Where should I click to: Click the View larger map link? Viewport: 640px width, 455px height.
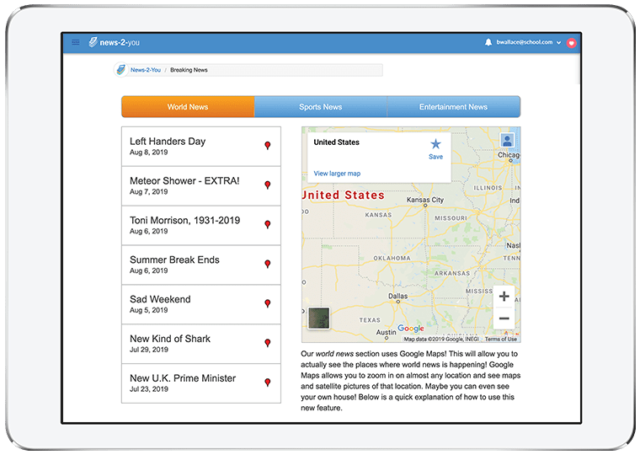click(x=336, y=173)
